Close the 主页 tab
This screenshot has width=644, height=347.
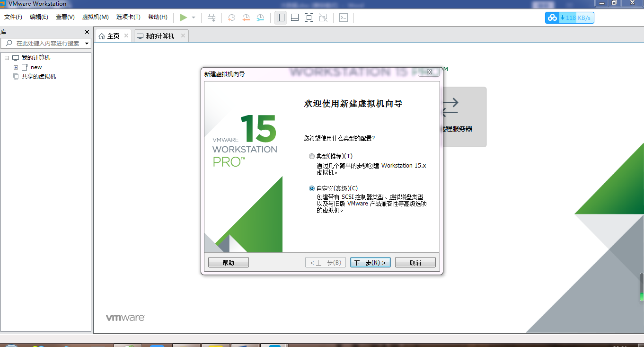pos(126,36)
